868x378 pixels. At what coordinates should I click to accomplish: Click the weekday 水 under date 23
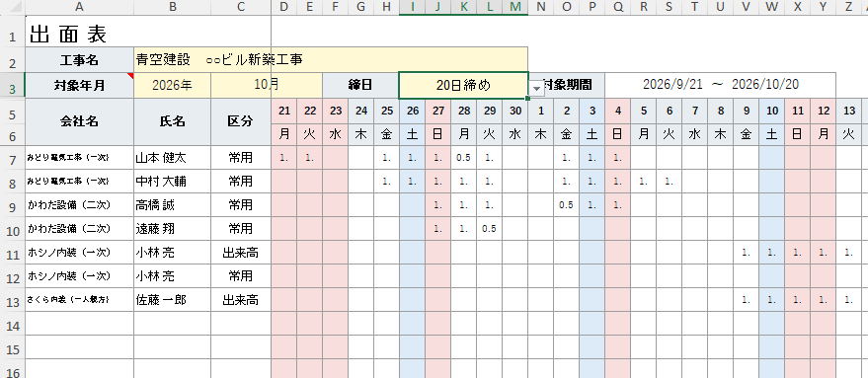pyautogui.click(x=335, y=134)
